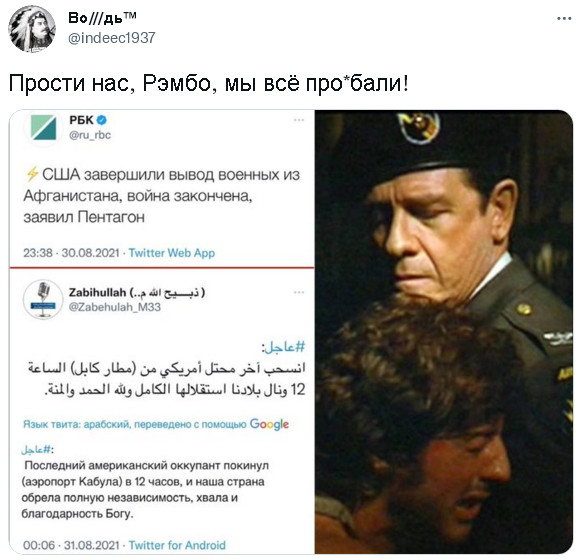Open the three-dot menu on Zabihullah tweet
The image size is (580, 560).
point(299,292)
